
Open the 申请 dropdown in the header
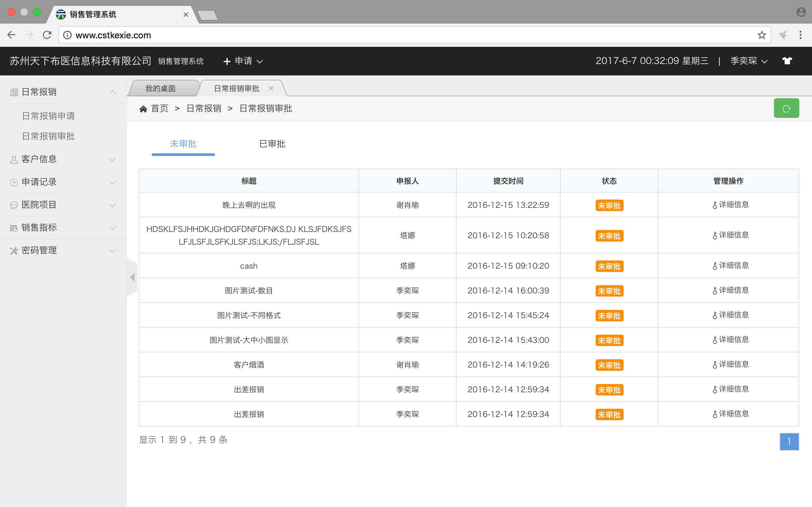point(243,61)
